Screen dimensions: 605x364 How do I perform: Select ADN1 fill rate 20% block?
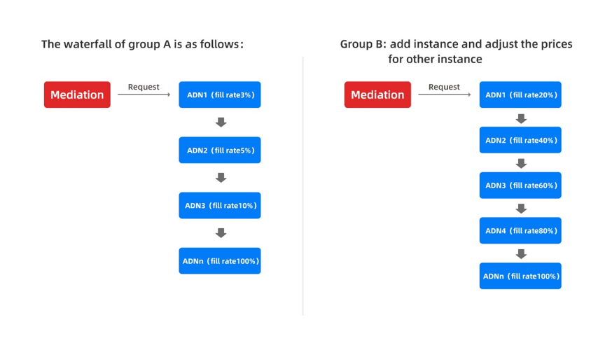pos(520,94)
